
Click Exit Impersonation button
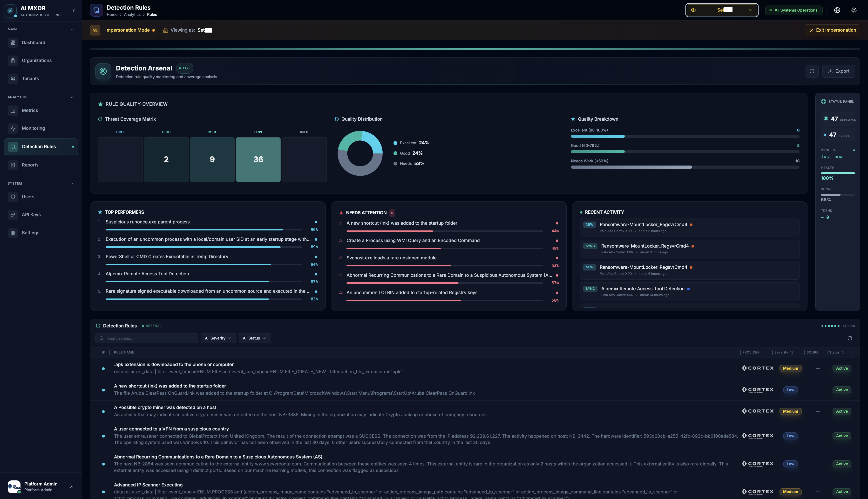click(x=832, y=30)
